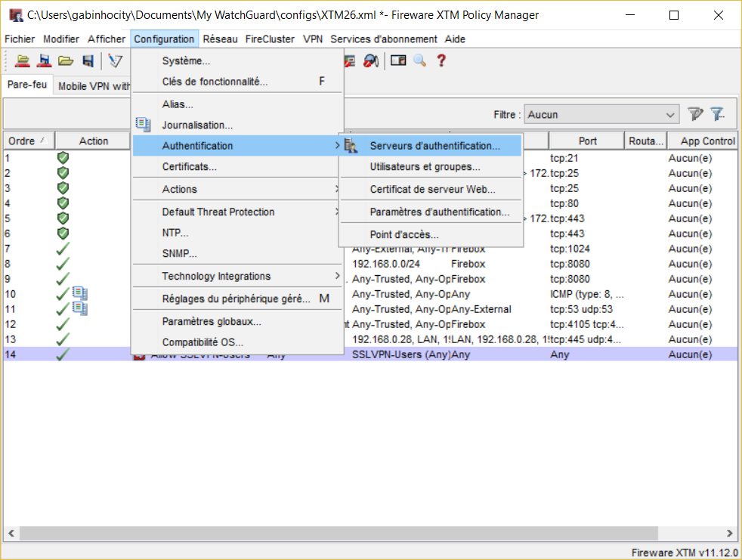Click the ID card toolbar icon
The width and height of the screenshot is (742, 560).
click(398, 60)
